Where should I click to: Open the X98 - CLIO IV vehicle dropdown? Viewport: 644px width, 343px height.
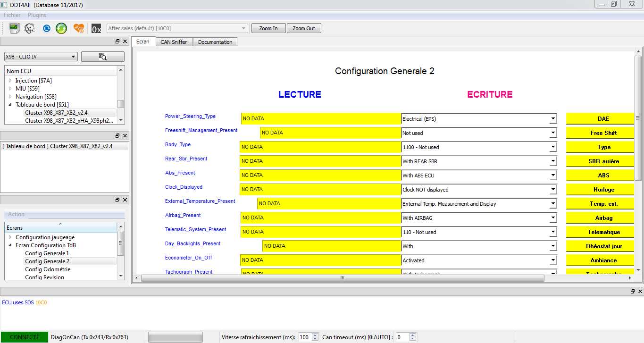click(41, 57)
